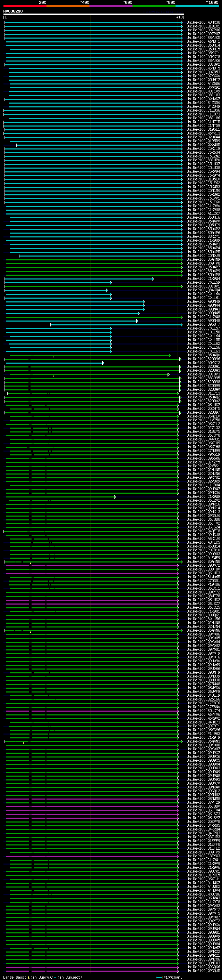
Task: Select the UniRef100_Q84KQ4 label
Action: [x=203, y=290]
